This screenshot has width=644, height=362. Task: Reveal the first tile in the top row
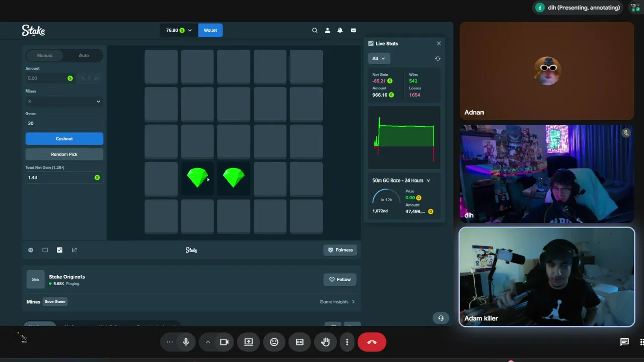coord(161,67)
